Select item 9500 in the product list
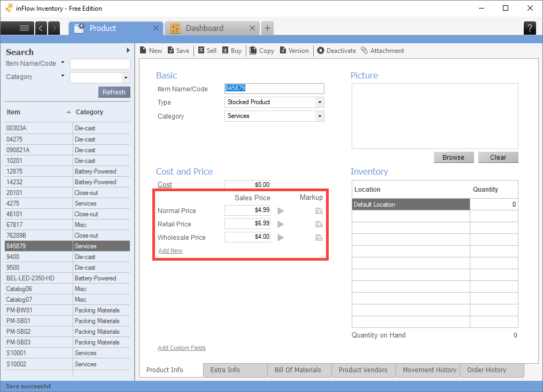The width and height of the screenshot is (543, 392). 67,268
